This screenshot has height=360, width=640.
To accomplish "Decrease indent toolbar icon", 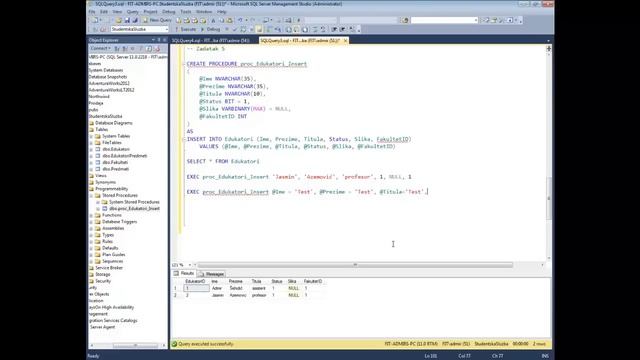I will [334, 29].
